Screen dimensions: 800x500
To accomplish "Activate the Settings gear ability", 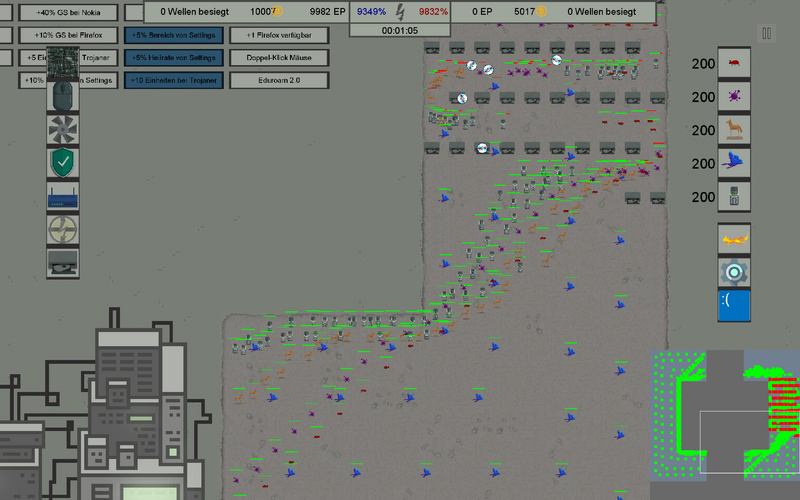I will point(735,272).
